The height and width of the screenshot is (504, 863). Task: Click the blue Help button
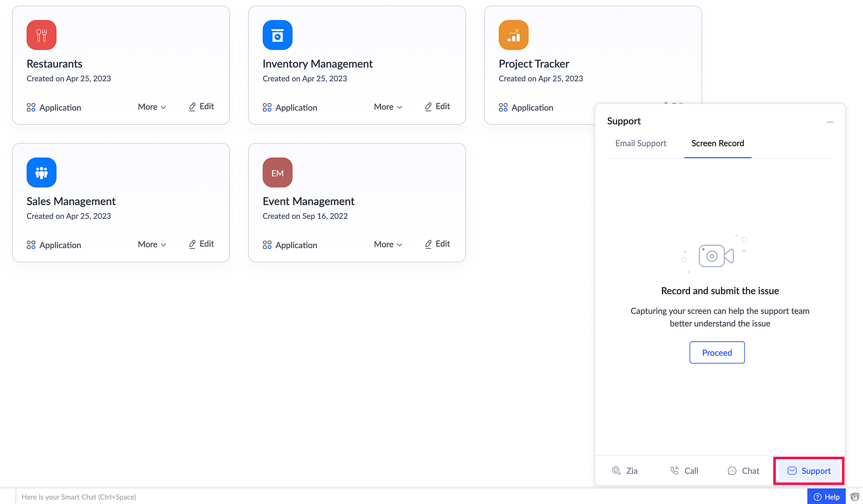click(826, 497)
